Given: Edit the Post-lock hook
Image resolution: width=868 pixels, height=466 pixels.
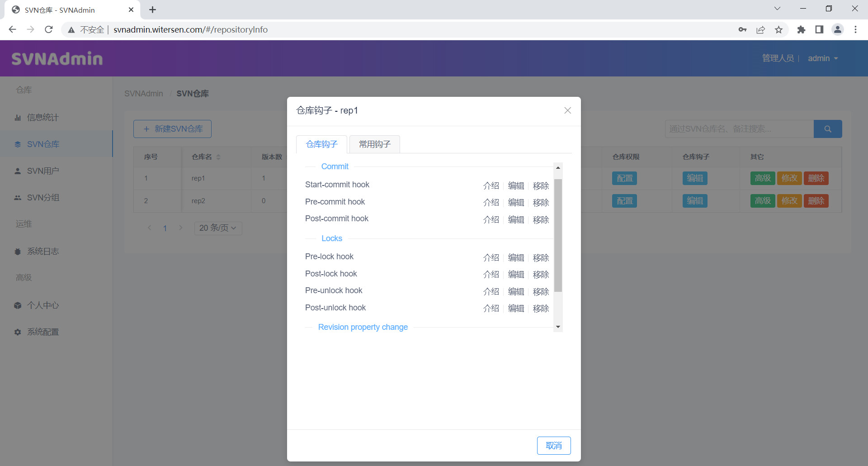Looking at the screenshot, I should [x=516, y=274].
